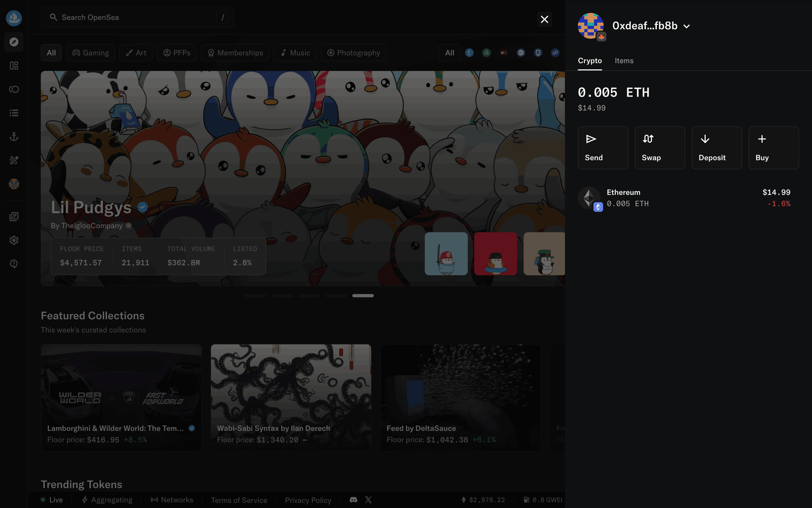Filter by the green Abstract chain icon
Viewport: 812px width, 508px height.
click(x=487, y=53)
